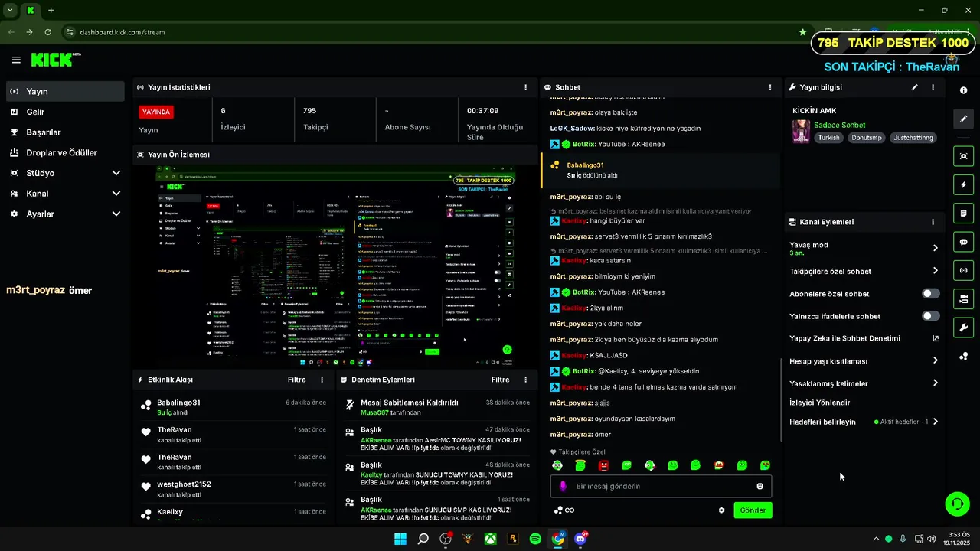Open Windows taskbar search

[x=423, y=539]
